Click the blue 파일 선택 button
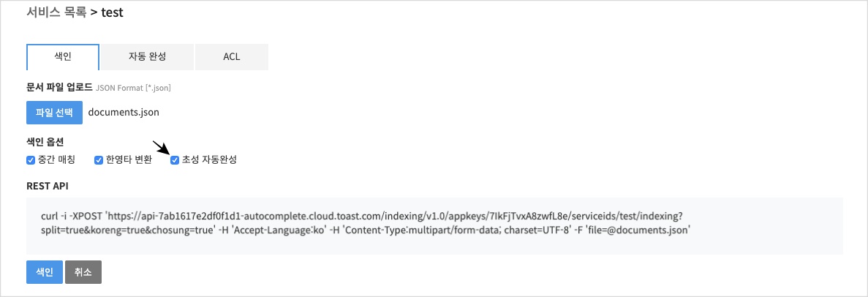The width and height of the screenshot is (868, 297). (54, 113)
